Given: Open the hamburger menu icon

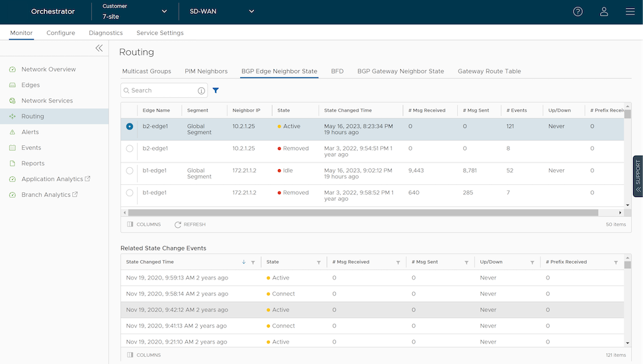Looking at the screenshot, I should coord(630,11).
